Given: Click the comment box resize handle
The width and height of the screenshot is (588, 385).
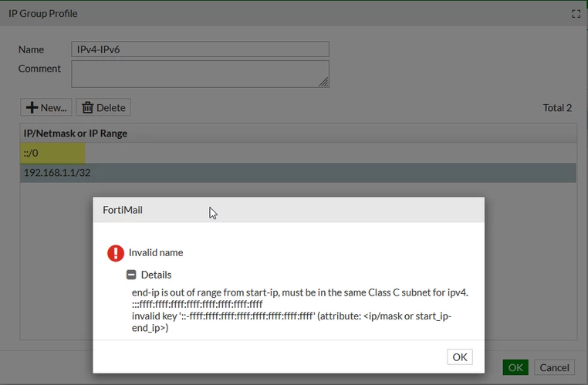Looking at the screenshot, I should [323, 82].
